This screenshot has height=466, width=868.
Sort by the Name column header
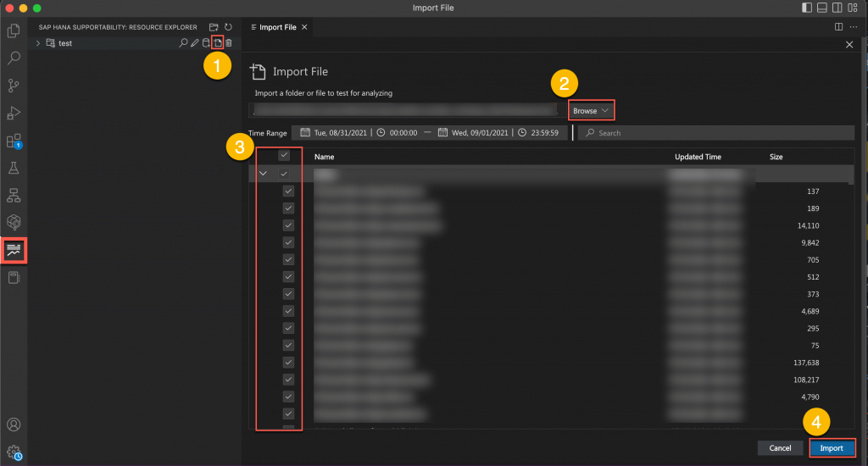pos(324,157)
